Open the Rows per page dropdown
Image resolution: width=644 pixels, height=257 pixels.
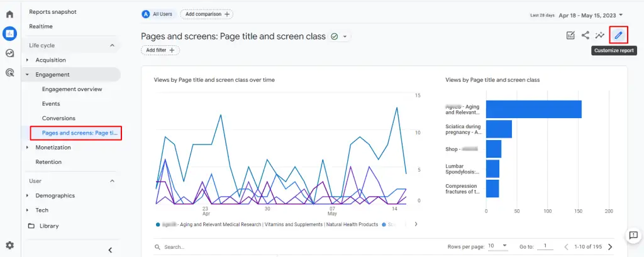tap(498, 246)
